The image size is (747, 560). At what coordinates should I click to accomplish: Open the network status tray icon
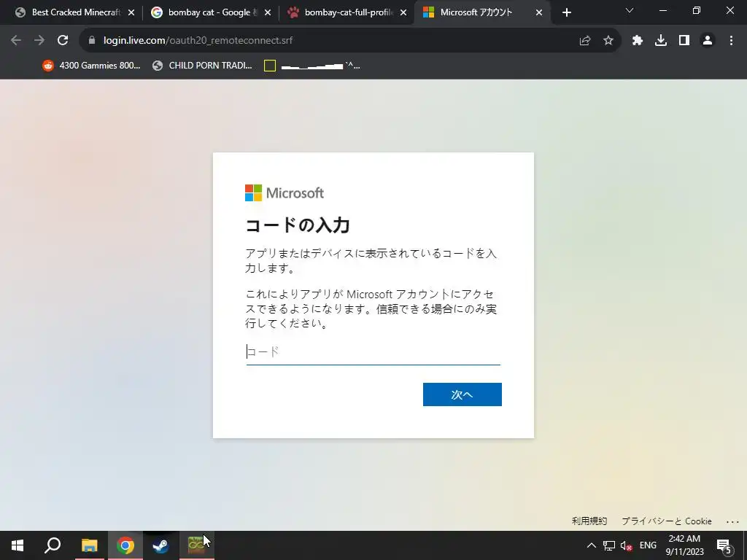(x=609, y=545)
